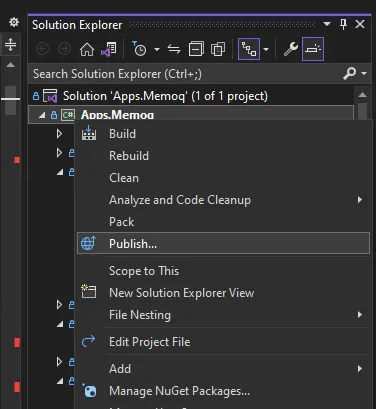
Task: Open the Pending Changes Filter clock icon
Action: (139, 49)
